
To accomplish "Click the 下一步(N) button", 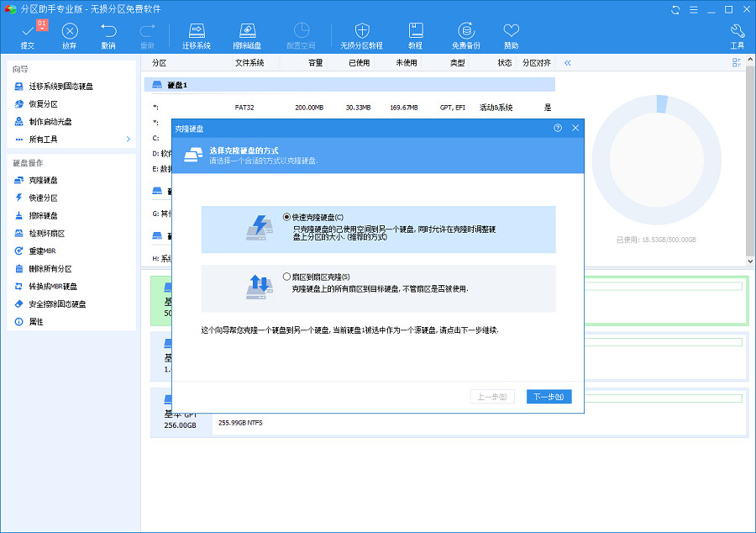I will pyautogui.click(x=549, y=397).
